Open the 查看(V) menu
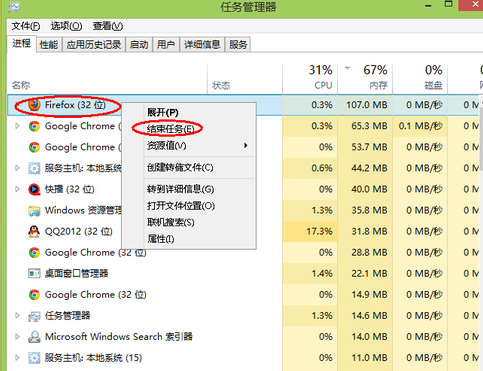This screenshot has width=483, height=371. [108, 26]
